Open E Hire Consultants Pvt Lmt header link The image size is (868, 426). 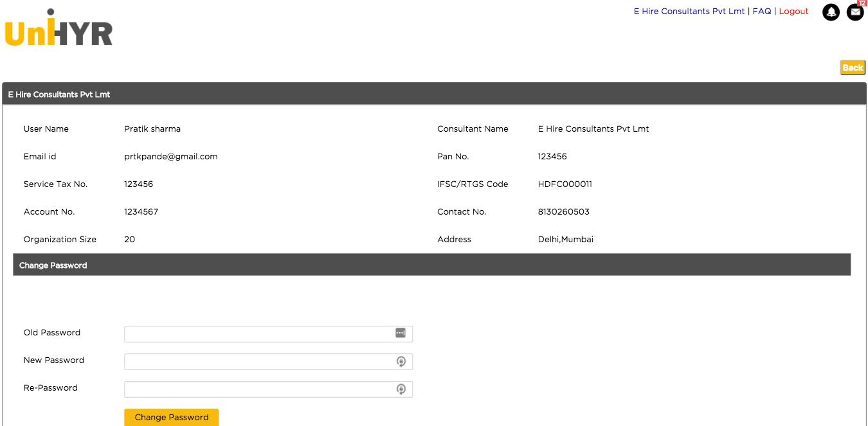coord(689,12)
